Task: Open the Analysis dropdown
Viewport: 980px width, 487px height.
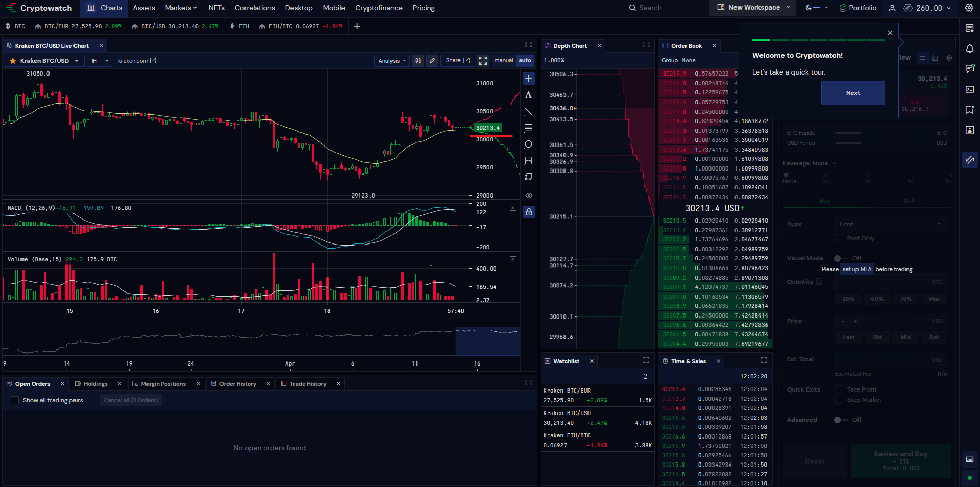Action: (392, 61)
